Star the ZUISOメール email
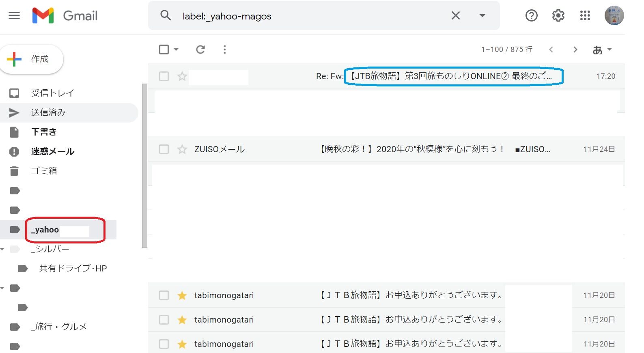 pyautogui.click(x=182, y=149)
